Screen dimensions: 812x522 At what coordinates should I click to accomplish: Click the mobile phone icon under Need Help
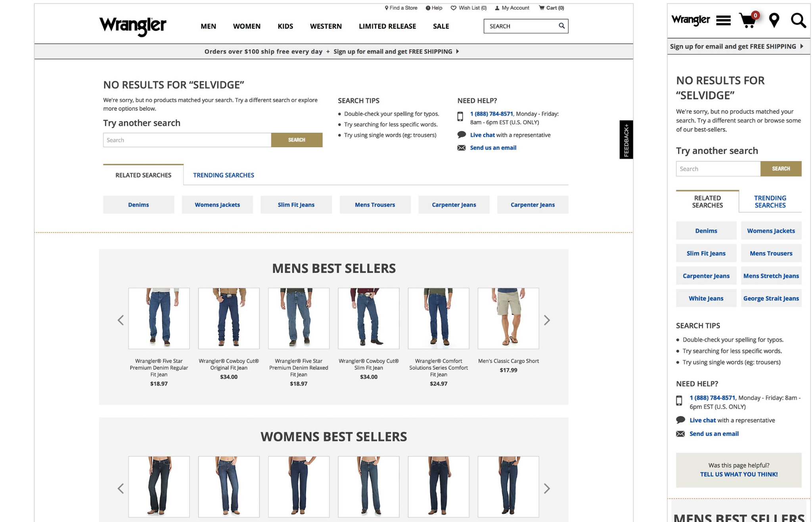679,400
